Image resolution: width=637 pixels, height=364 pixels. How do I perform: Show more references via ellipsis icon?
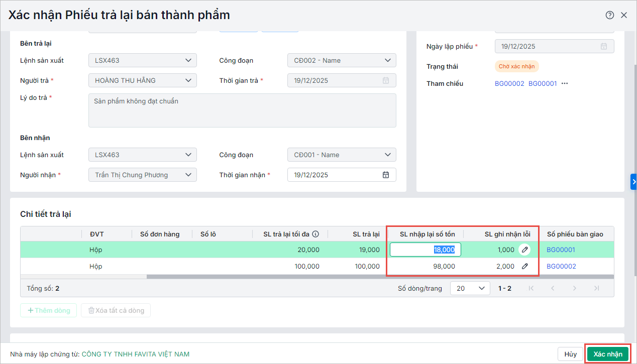click(565, 83)
